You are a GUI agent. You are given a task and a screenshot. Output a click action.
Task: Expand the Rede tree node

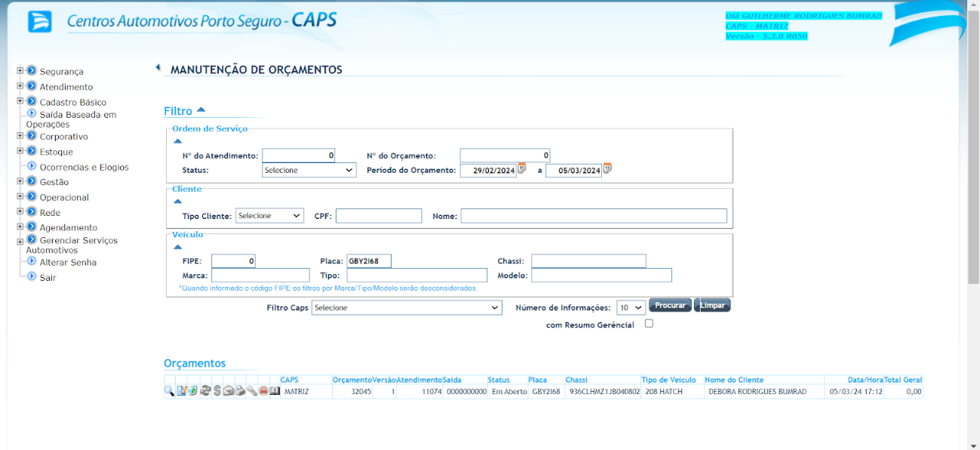pyautogui.click(x=20, y=212)
